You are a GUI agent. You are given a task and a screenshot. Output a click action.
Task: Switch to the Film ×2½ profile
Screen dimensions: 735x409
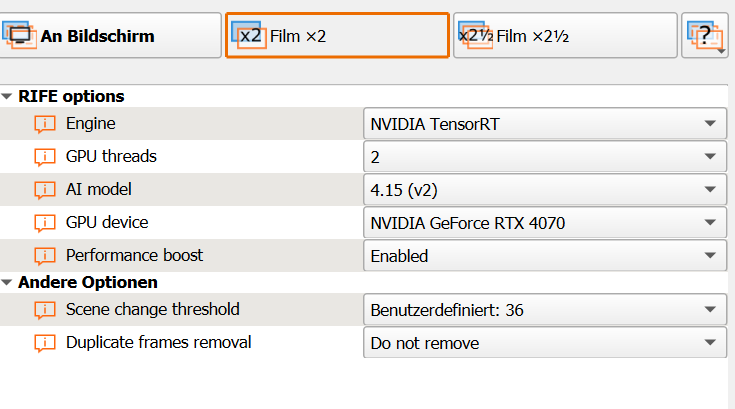click(565, 36)
